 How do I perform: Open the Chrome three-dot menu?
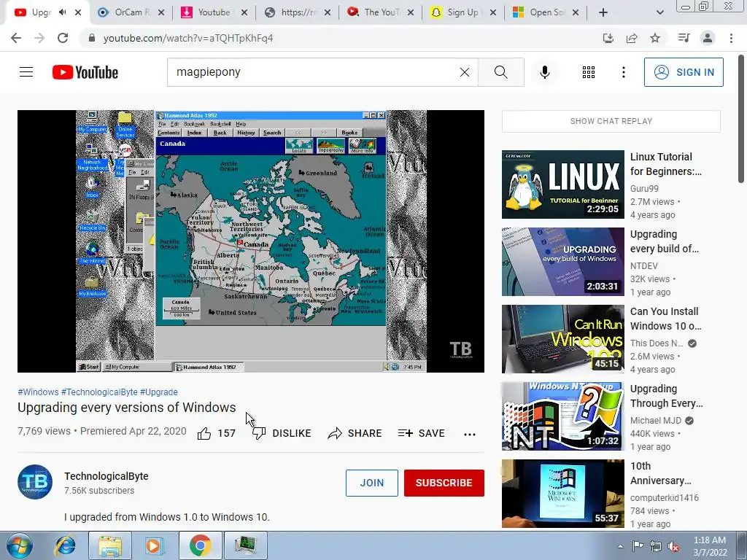(731, 38)
